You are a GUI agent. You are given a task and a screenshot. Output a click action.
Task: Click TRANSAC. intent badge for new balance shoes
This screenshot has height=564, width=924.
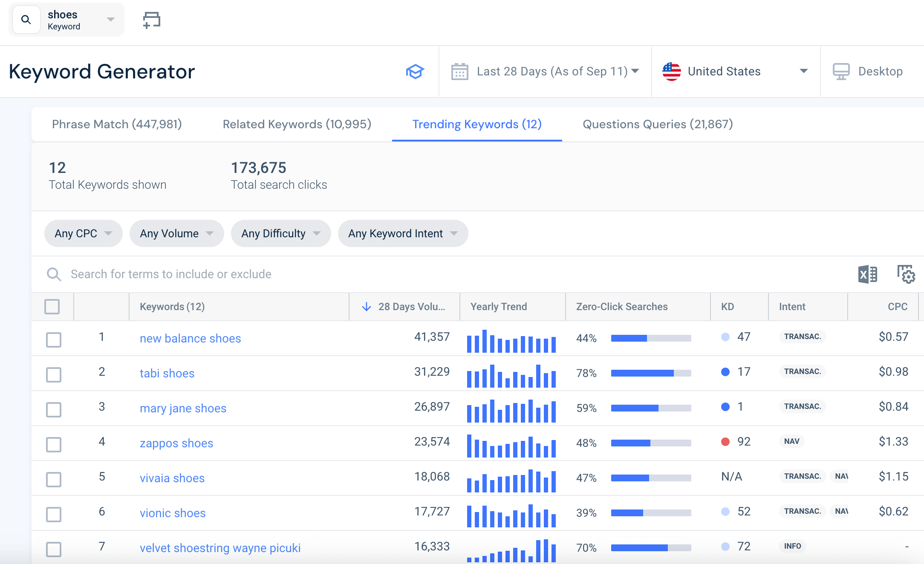coord(803,337)
